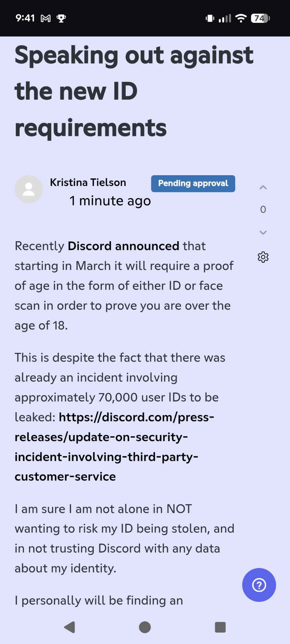Tap the trophy notification icon in status bar
290x644 pixels.
(x=61, y=18)
